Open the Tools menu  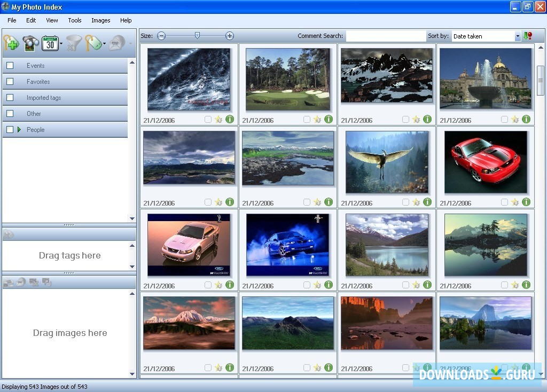(x=74, y=20)
